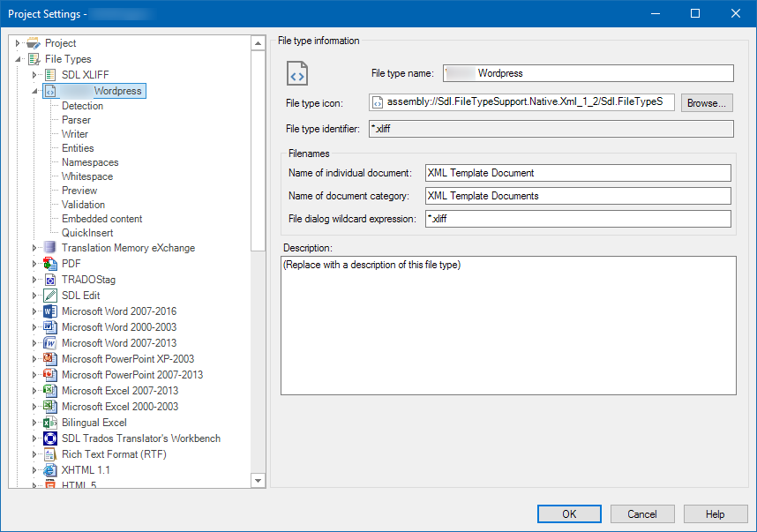Click the TRADOStag file type icon
Image resolution: width=757 pixels, height=532 pixels.
(x=50, y=280)
